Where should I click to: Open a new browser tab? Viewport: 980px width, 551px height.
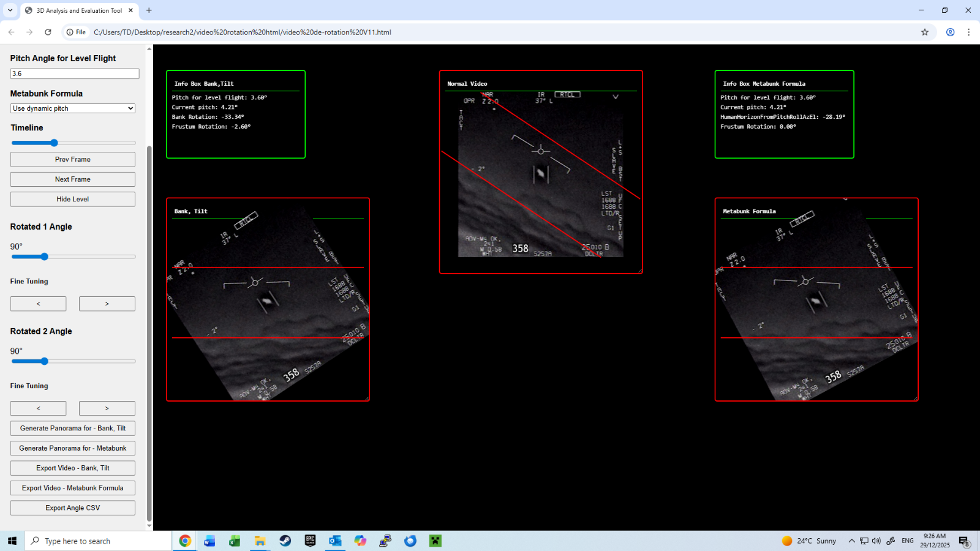[149, 10]
